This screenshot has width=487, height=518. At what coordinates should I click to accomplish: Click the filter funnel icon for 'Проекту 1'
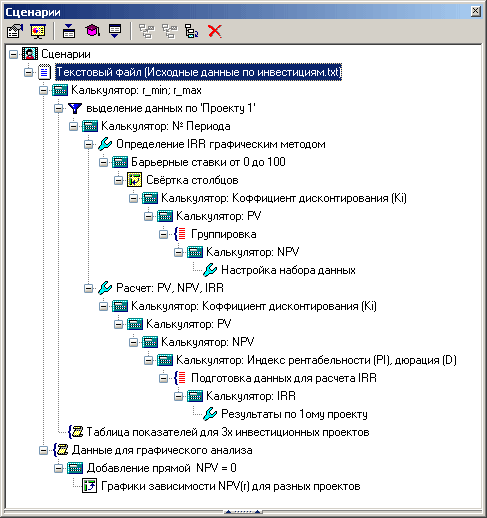click(x=75, y=108)
